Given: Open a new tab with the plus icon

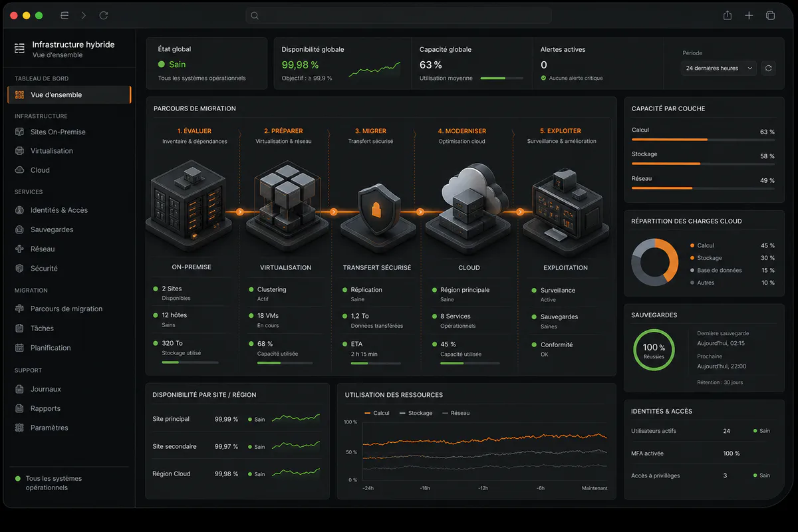Looking at the screenshot, I should point(749,15).
